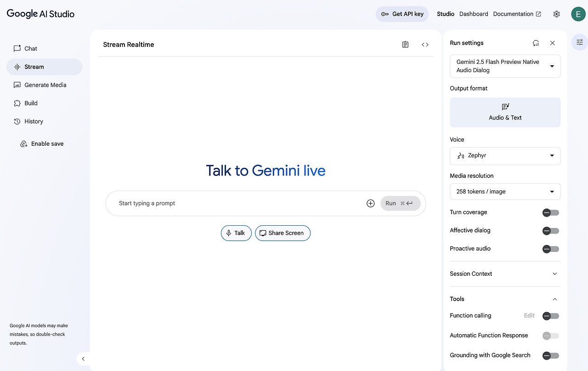588x371 pixels.
Task: Click the plus icon in prompt box
Action: pos(371,203)
